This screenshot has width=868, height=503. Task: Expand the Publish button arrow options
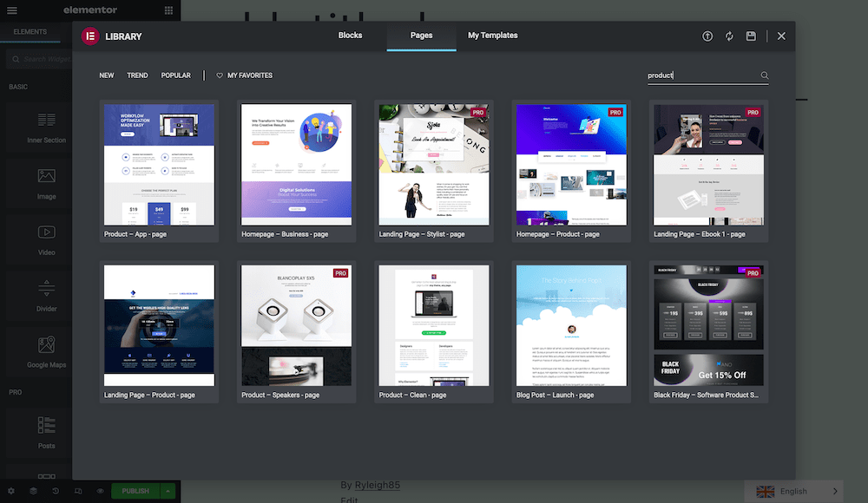coord(168,491)
